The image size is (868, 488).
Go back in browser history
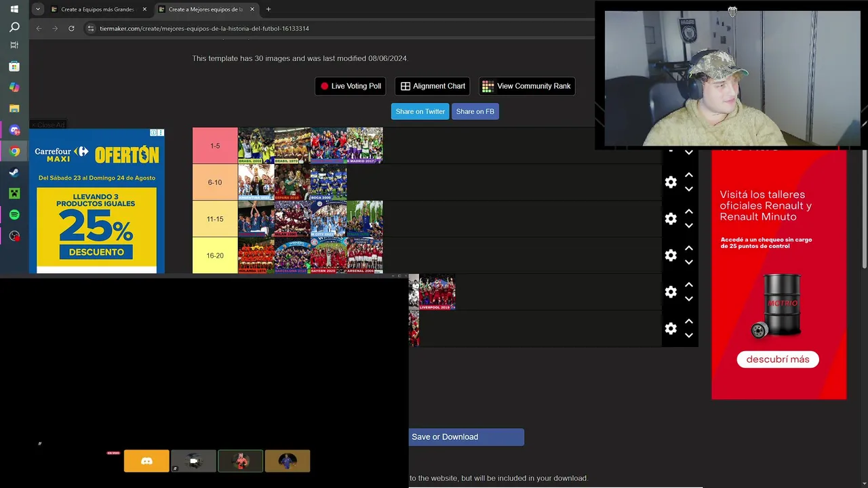pos(39,28)
